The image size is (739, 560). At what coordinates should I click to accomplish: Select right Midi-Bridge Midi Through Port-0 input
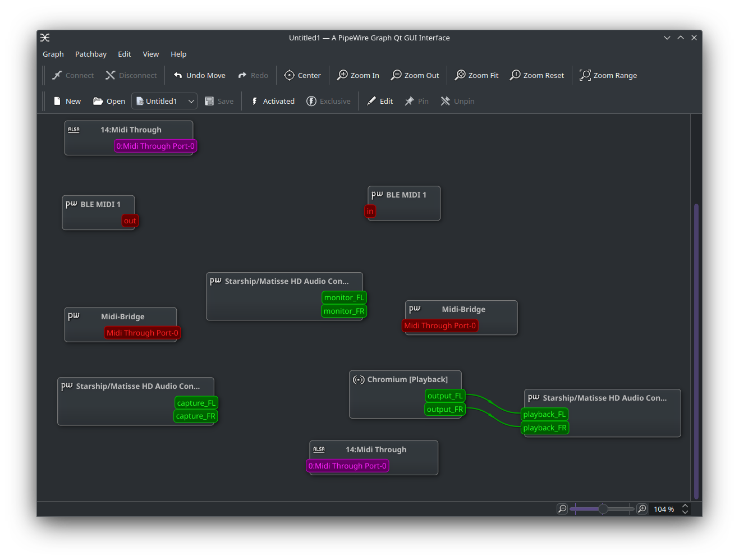pyautogui.click(x=440, y=325)
